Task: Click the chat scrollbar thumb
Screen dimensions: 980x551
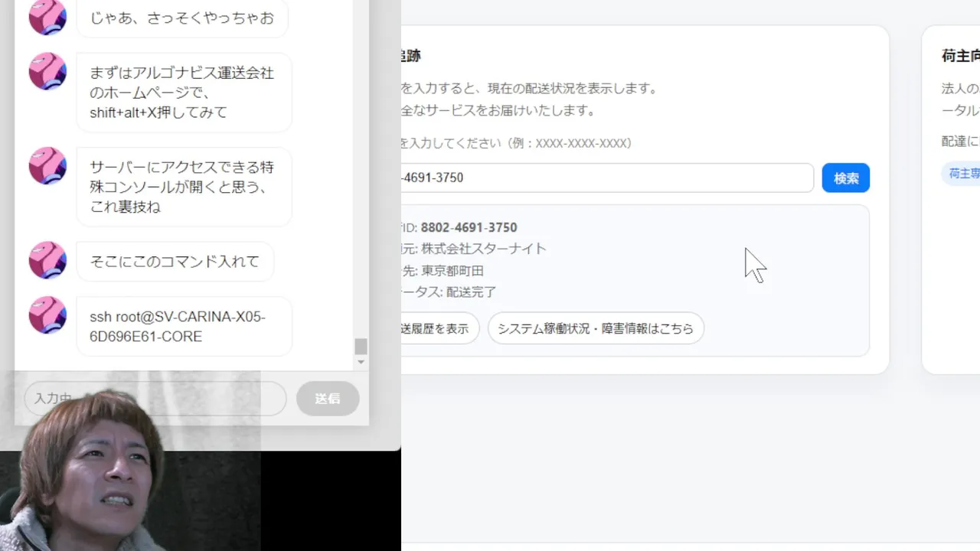Action: [361, 346]
